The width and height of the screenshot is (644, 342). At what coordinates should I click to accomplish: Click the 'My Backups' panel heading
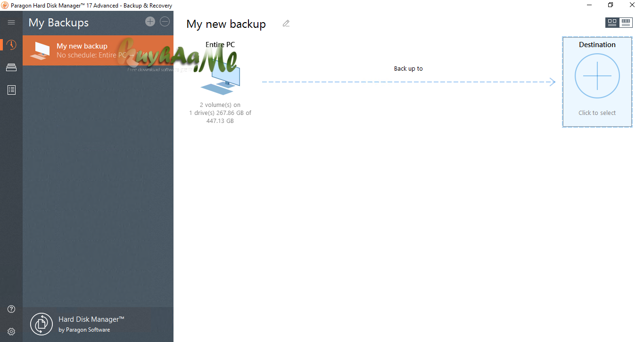point(58,23)
